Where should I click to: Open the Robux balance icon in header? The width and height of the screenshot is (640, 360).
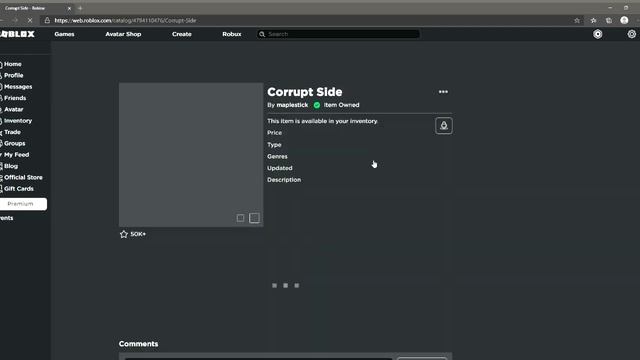click(598, 34)
